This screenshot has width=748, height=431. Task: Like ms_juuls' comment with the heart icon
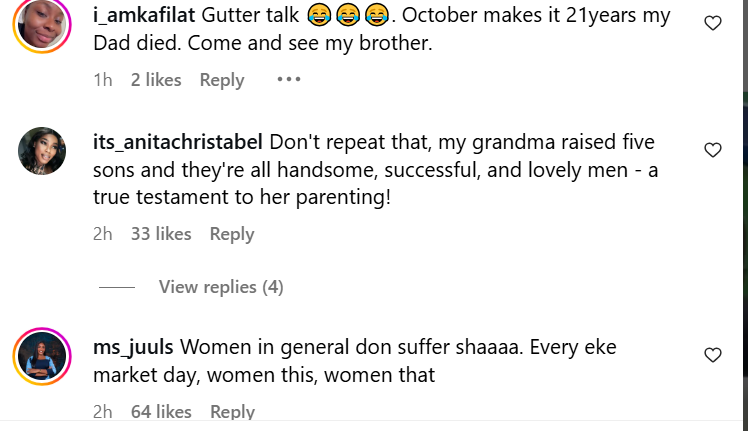click(713, 354)
